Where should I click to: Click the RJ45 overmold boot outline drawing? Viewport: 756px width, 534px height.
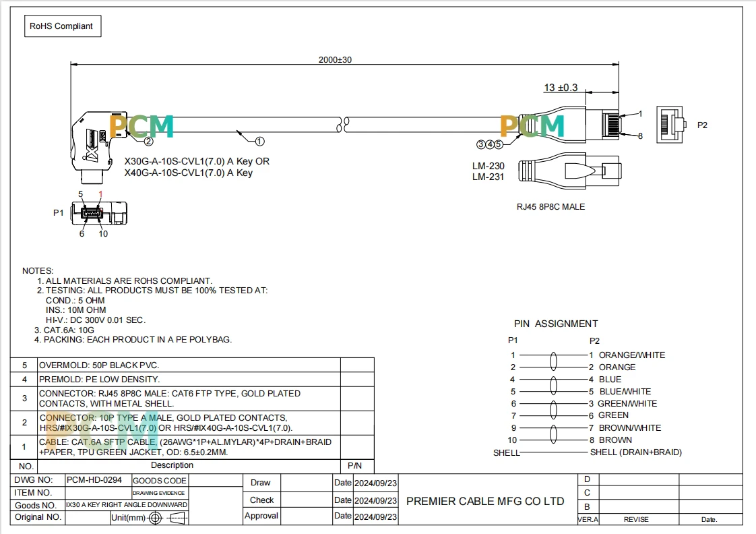[570, 171]
